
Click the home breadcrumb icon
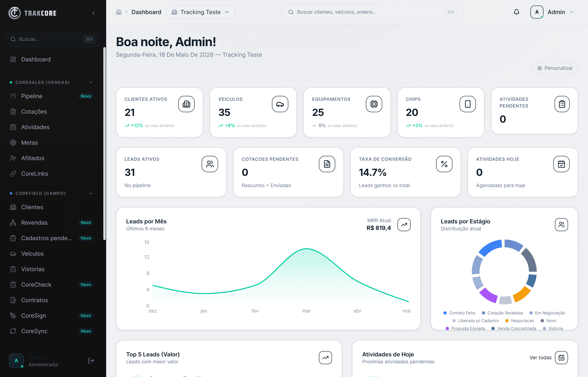(119, 12)
